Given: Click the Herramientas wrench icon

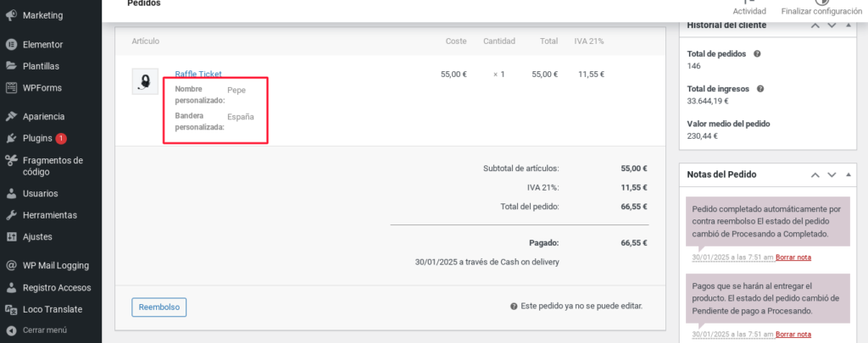Looking at the screenshot, I should (11, 215).
